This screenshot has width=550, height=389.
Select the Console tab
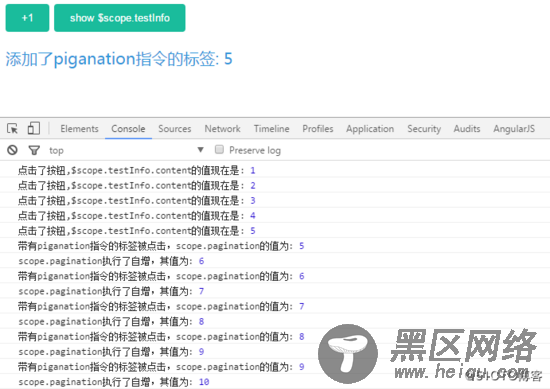pyautogui.click(x=128, y=129)
